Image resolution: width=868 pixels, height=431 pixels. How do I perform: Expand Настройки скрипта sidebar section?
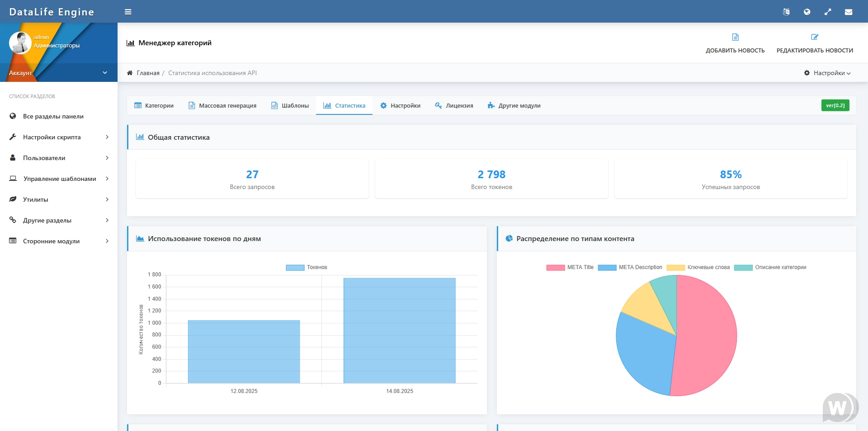click(x=59, y=137)
